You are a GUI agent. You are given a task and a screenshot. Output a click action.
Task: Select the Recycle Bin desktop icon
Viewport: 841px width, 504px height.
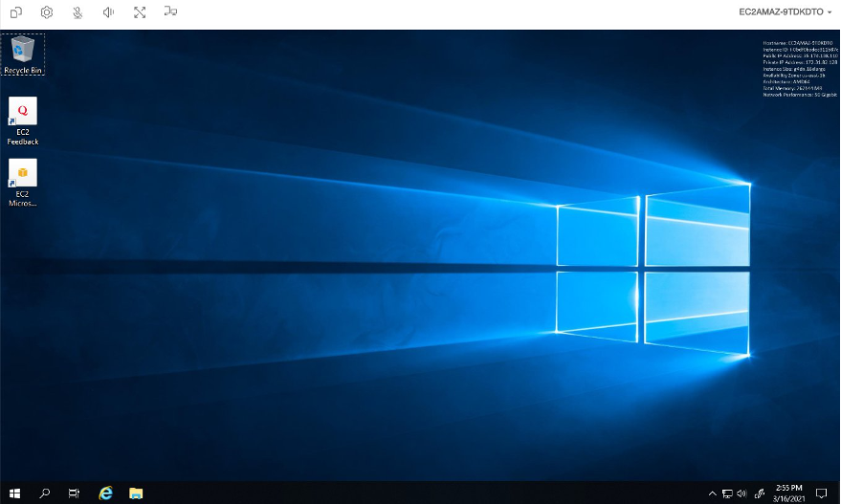pos(23,55)
